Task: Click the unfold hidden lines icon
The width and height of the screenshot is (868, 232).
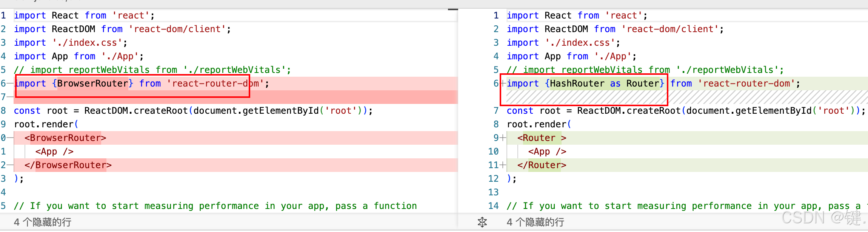Action: pos(482,222)
